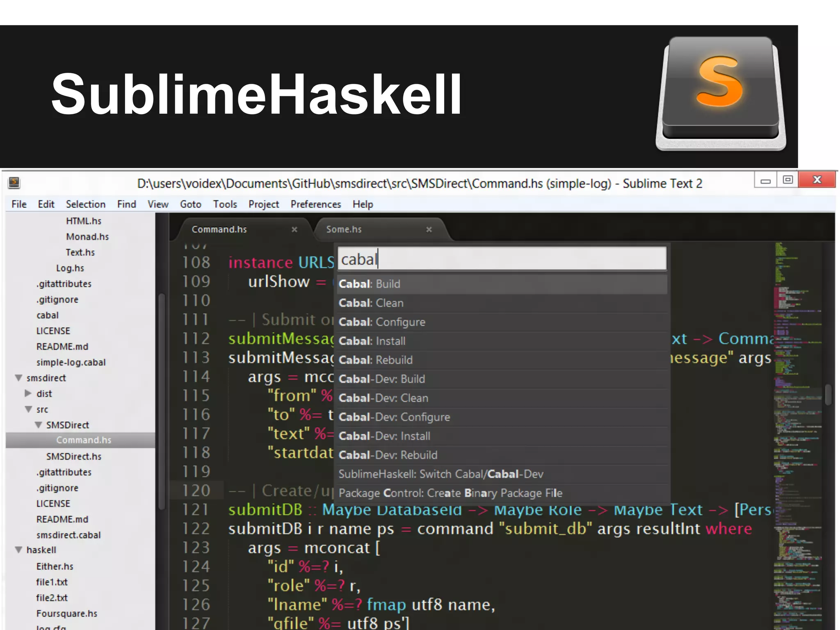Image resolution: width=840 pixels, height=630 pixels.
Task: Select SublimeHaskell: Switch Cabal/Cabal-Dev
Action: 502,474
